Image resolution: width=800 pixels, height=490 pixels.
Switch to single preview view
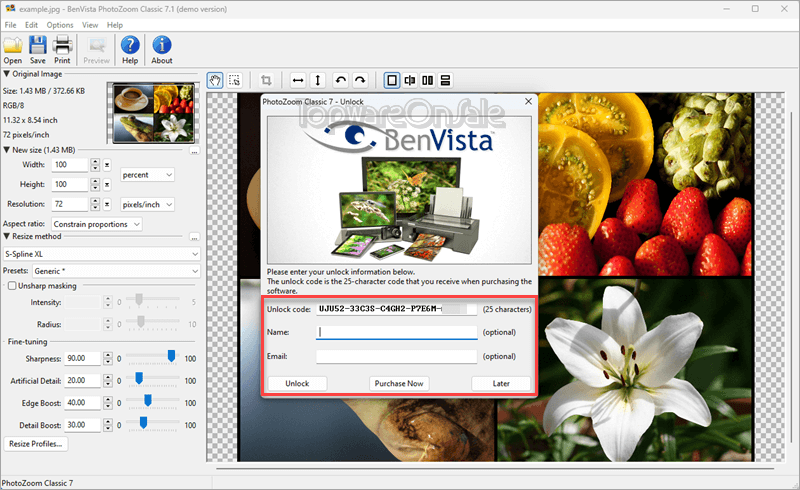click(391, 80)
